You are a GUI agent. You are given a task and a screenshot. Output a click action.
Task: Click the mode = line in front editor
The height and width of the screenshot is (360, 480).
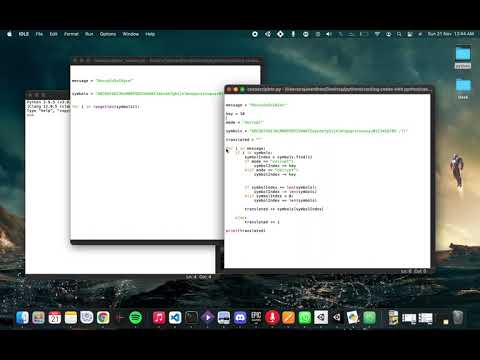245,122
